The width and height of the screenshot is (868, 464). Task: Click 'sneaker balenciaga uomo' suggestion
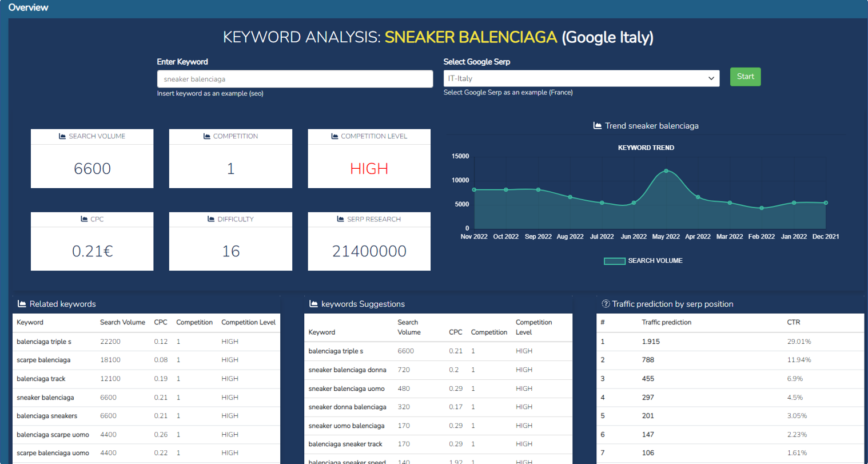pos(347,388)
